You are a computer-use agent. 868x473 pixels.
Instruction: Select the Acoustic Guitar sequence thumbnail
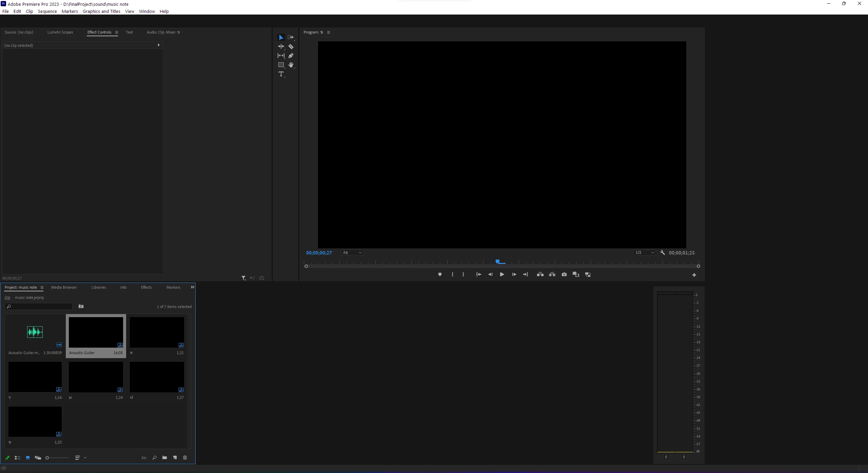click(x=96, y=332)
